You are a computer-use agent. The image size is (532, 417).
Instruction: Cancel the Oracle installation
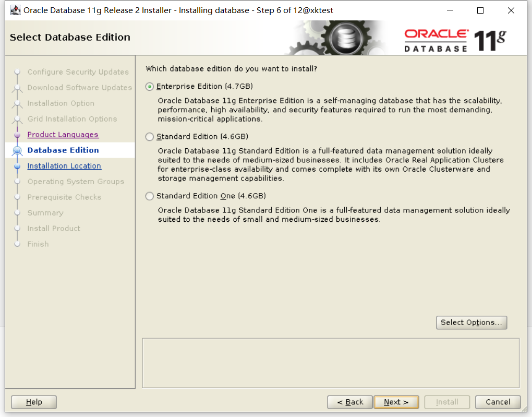click(x=498, y=402)
